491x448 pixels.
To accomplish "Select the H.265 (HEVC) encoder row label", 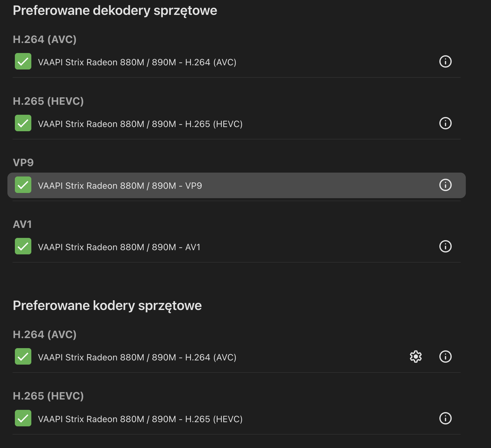I will point(140,419).
